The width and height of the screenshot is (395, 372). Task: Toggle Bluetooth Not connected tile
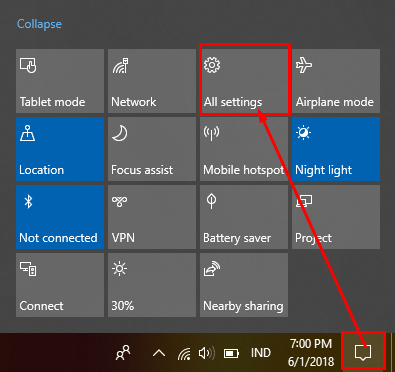[x=60, y=217]
